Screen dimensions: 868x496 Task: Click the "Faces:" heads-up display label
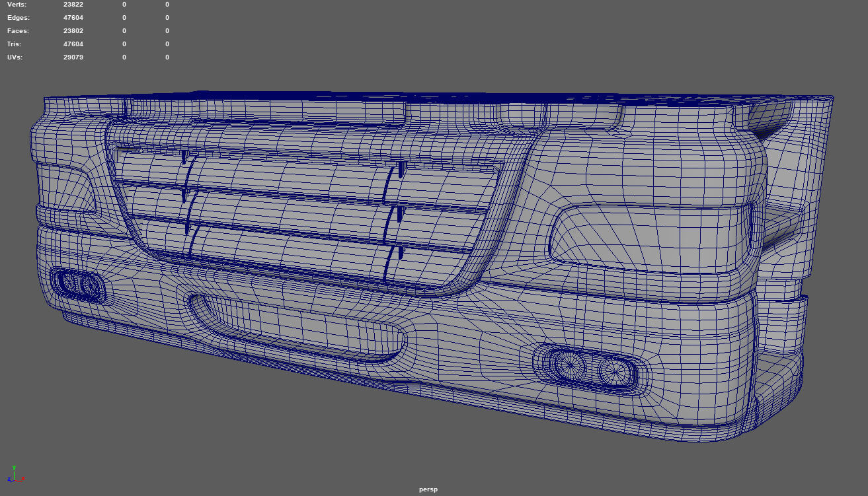click(x=19, y=31)
